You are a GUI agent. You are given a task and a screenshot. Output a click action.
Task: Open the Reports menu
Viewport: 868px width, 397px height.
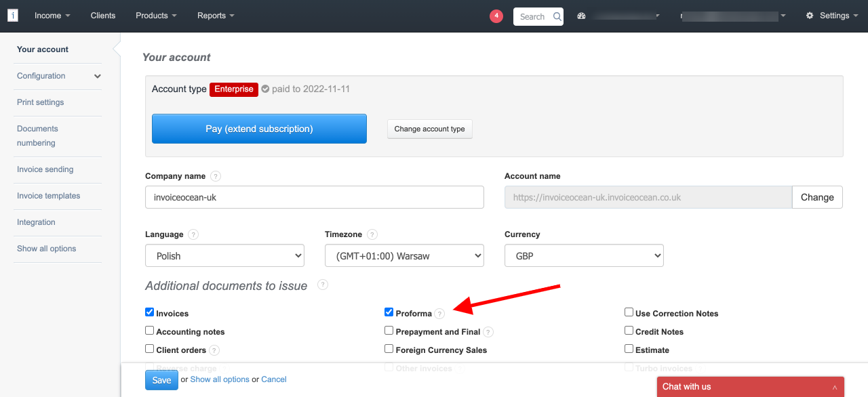216,16
